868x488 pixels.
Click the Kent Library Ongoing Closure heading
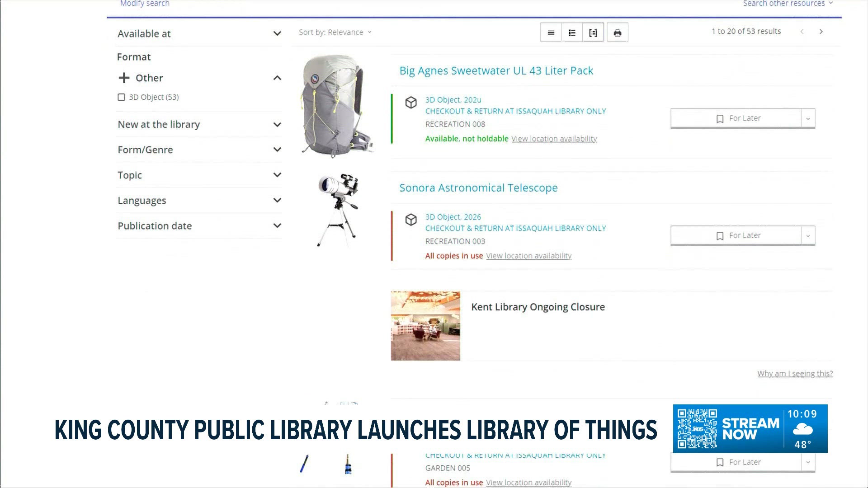pyautogui.click(x=538, y=307)
